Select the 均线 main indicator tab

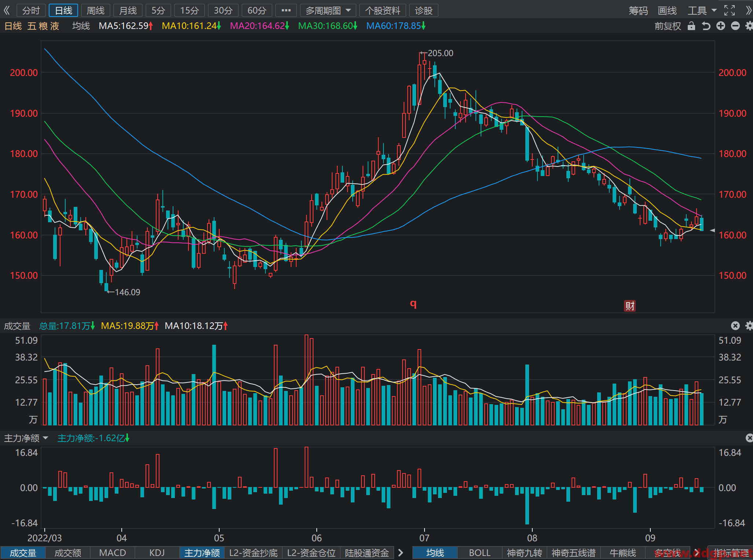(x=435, y=553)
